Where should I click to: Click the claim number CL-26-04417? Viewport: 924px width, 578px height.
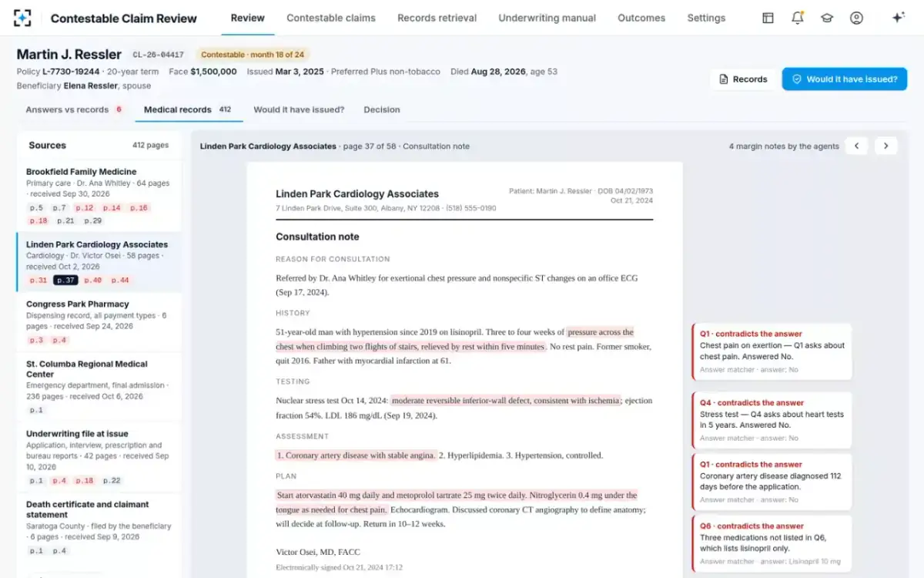tap(158, 55)
